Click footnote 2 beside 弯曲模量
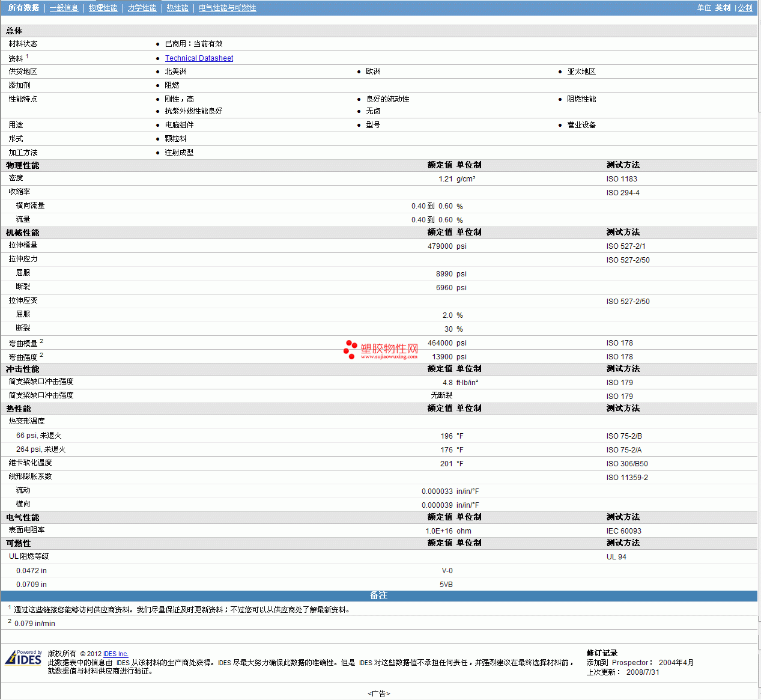Screen dimensions: 761x700 point(41,341)
